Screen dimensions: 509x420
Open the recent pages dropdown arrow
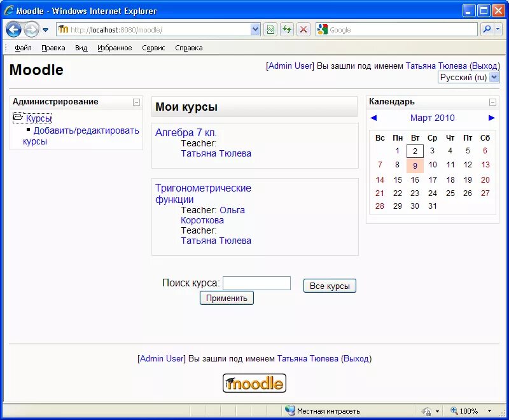coord(45,30)
